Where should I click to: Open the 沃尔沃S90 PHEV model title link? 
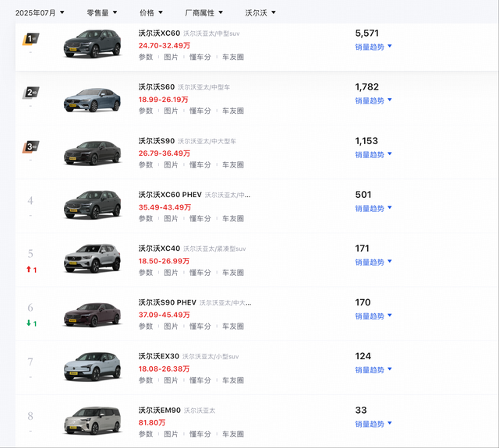pos(167,303)
